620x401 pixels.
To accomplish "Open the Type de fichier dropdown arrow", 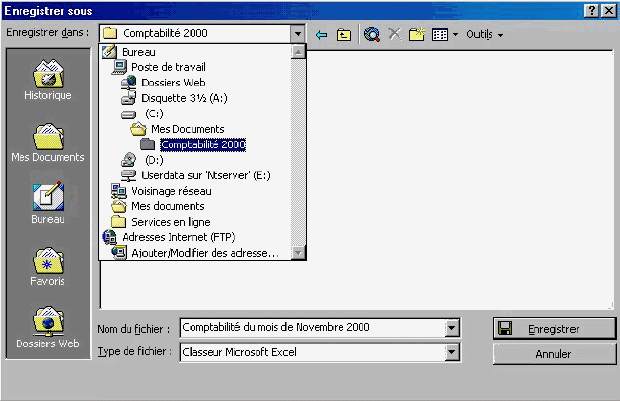I will pos(452,352).
